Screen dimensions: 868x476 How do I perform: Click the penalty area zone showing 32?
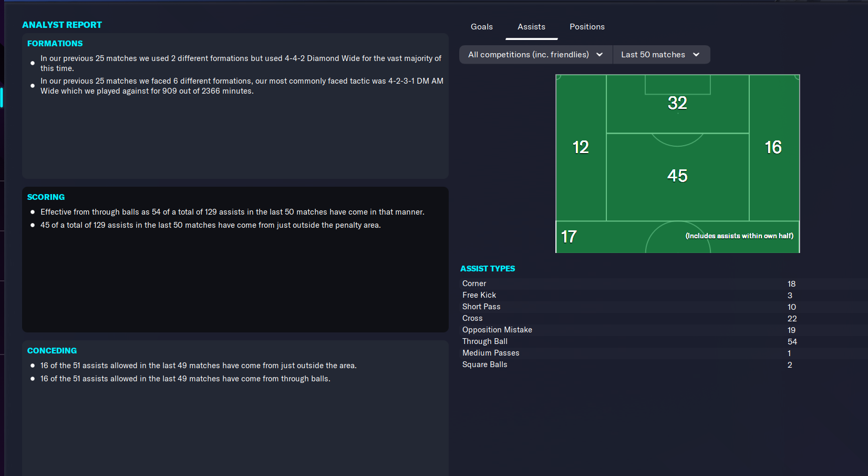[x=677, y=104]
